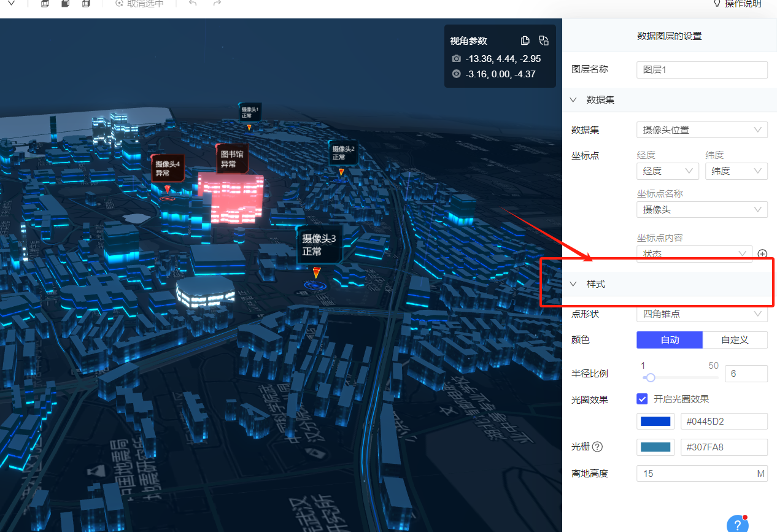Viewport: 777px width, 532px height.
Task: Click the camera position icon
Action: (456, 58)
